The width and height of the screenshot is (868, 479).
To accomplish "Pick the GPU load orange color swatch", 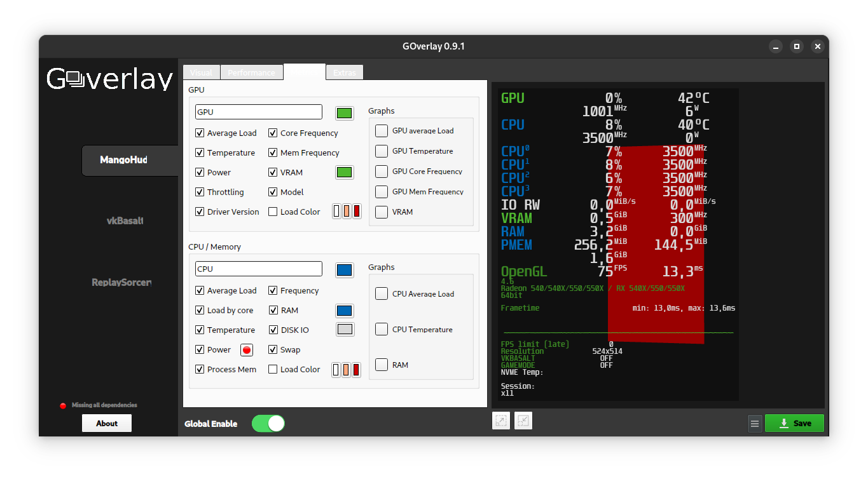I will (x=347, y=212).
